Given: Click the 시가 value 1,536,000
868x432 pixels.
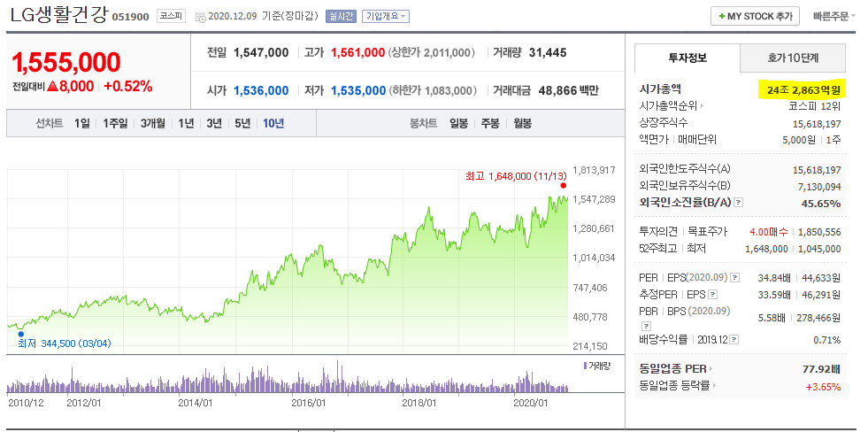Looking at the screenshot, I should click(x=261, y=91).
